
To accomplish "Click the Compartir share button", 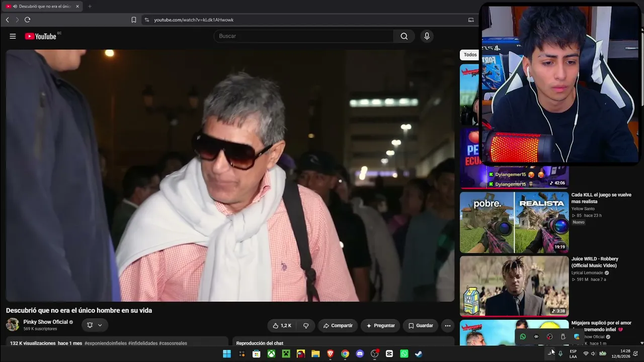I will click(338, 326).
